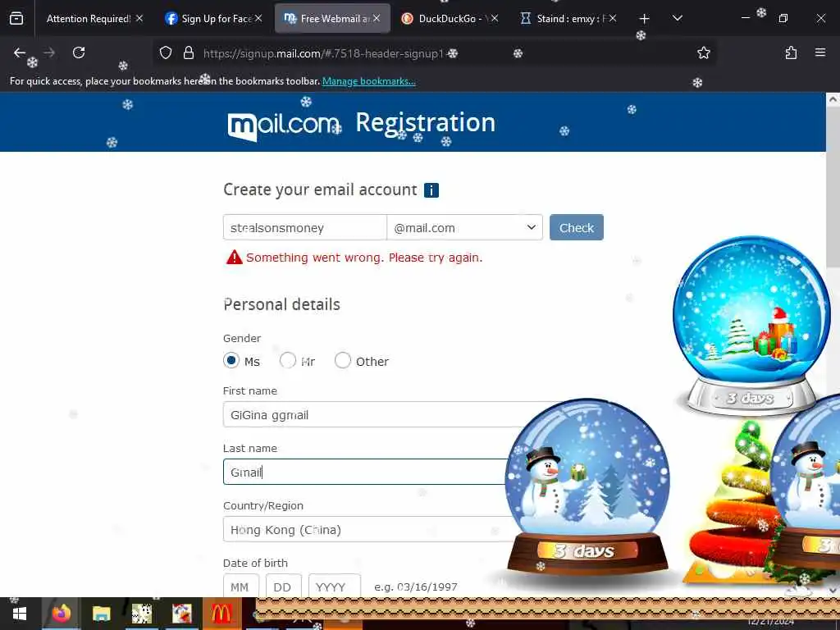Select the Ms gender radio button
This screenshot has height=630, width=840.
click(x=231, y=361)
